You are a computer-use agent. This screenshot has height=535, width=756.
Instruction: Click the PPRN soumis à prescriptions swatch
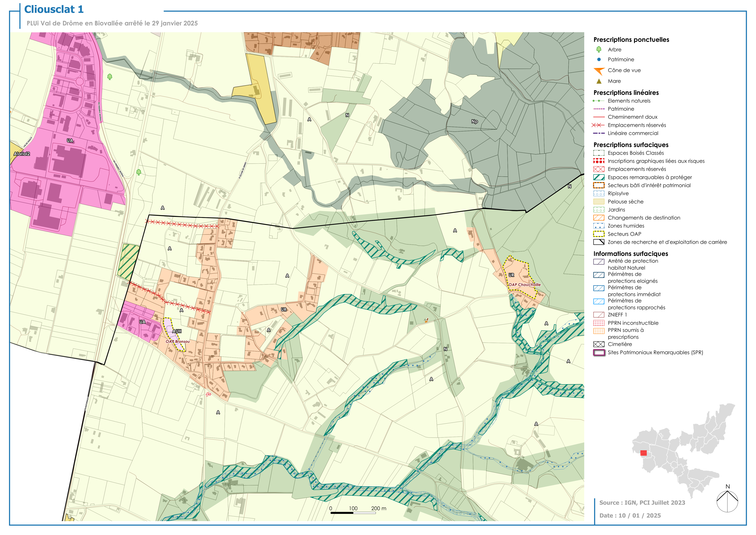[599, 331]
